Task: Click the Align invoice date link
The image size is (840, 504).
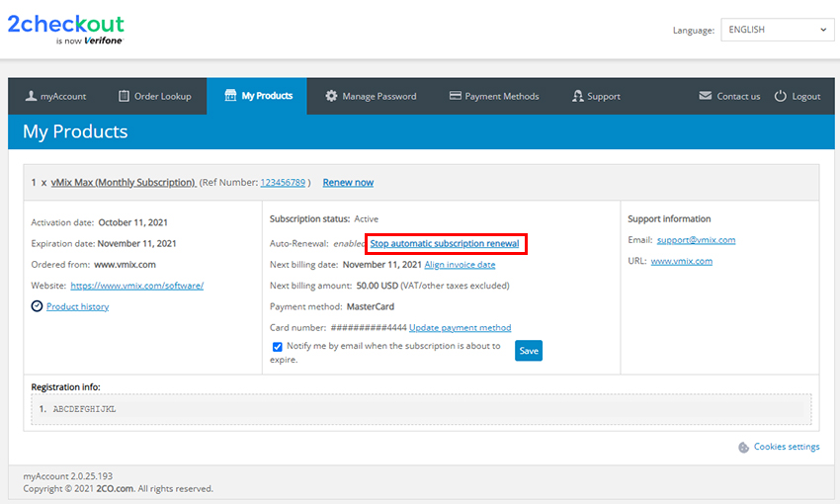Action: pyautogui.click(x=460, y=265)
